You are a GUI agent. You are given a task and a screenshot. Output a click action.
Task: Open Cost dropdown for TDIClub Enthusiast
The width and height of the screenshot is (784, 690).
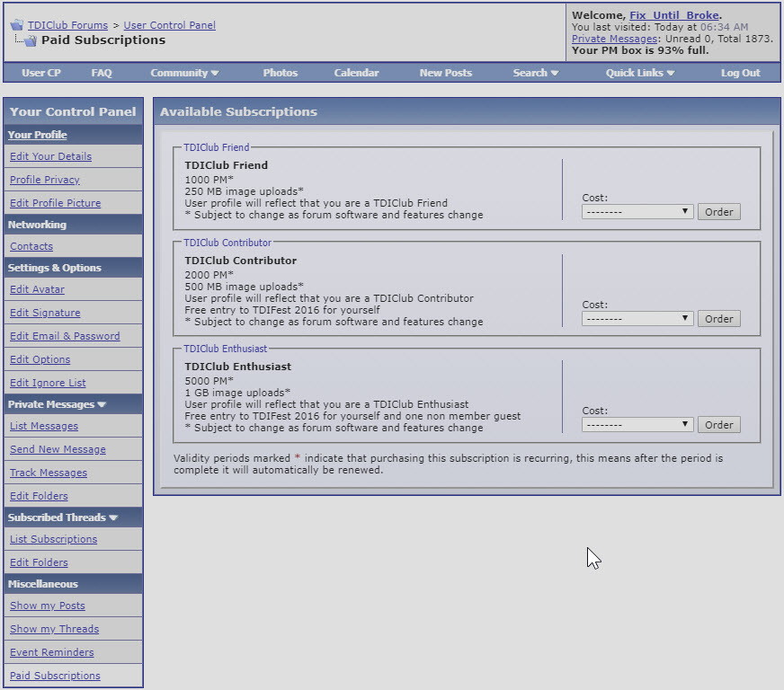tap(637, 425)
